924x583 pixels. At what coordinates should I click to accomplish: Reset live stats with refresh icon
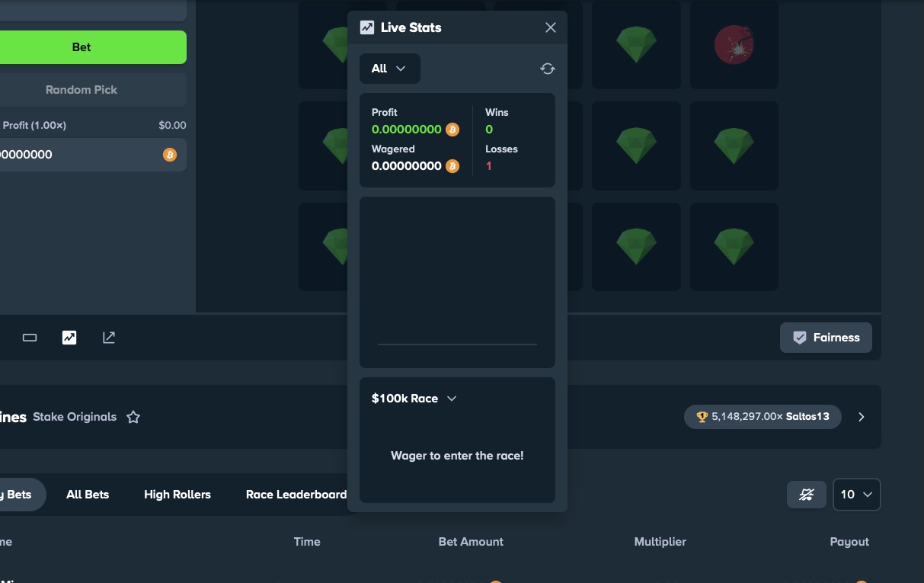pyautogui.click(x=548, y=69)
